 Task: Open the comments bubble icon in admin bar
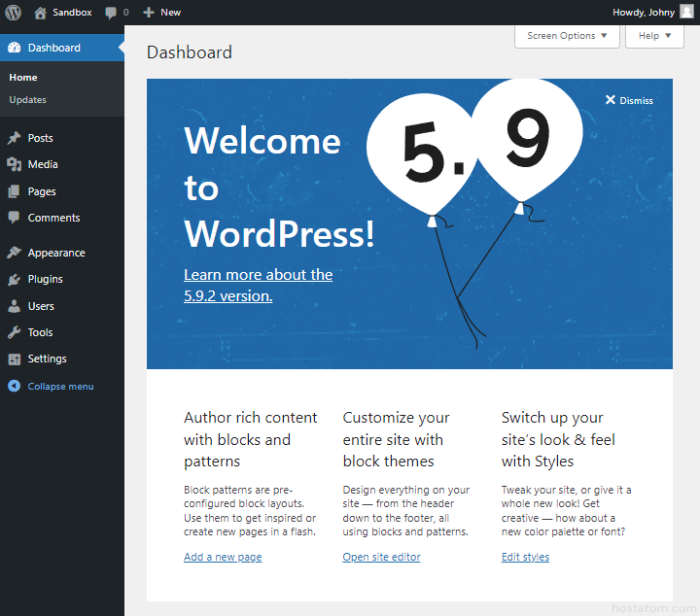click(111, 13)
